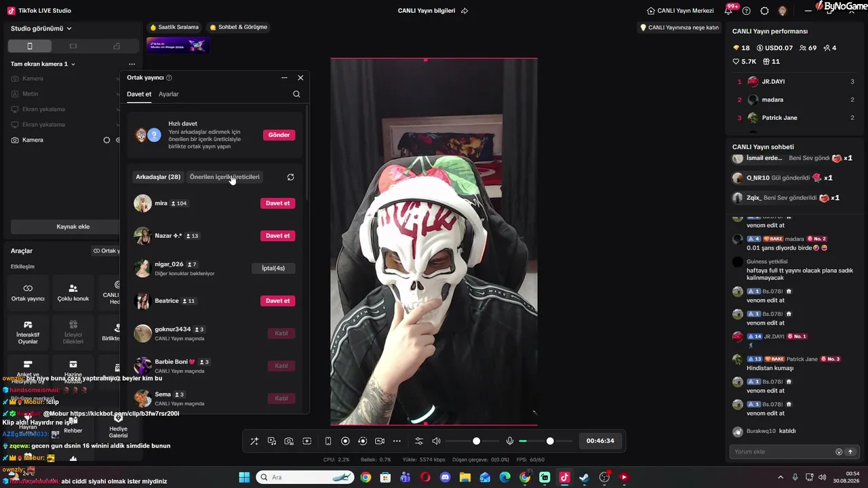
Task: Show hidden system tray icons
Action: [781, 477]
